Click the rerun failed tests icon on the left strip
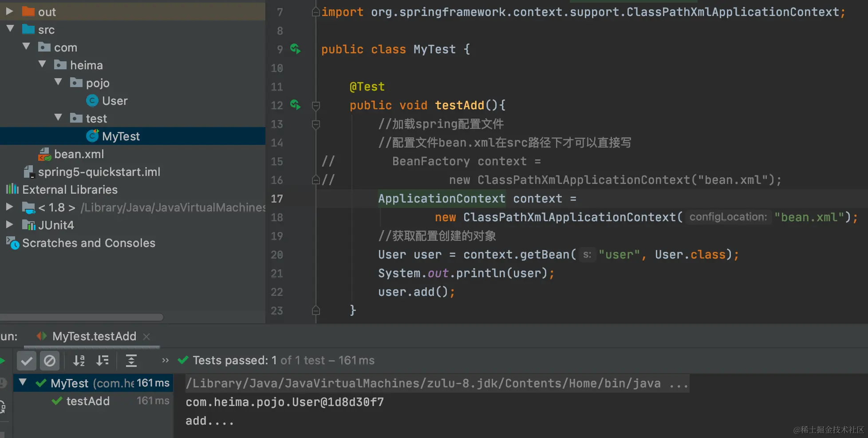The width and height of the screenshot is (868, 438). [x=3, y=382]
